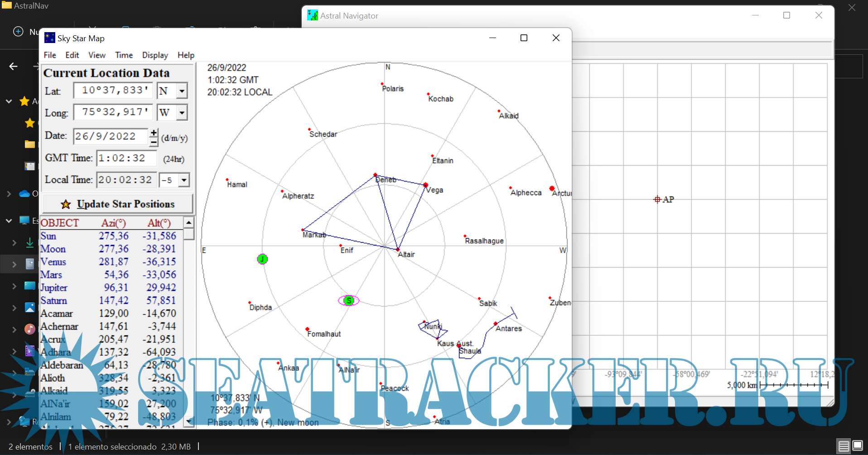Image resolution: width=868 pixels, height=455 pixels.
Task: Increase the date with the plus stepper
Action: pos(154,132)
